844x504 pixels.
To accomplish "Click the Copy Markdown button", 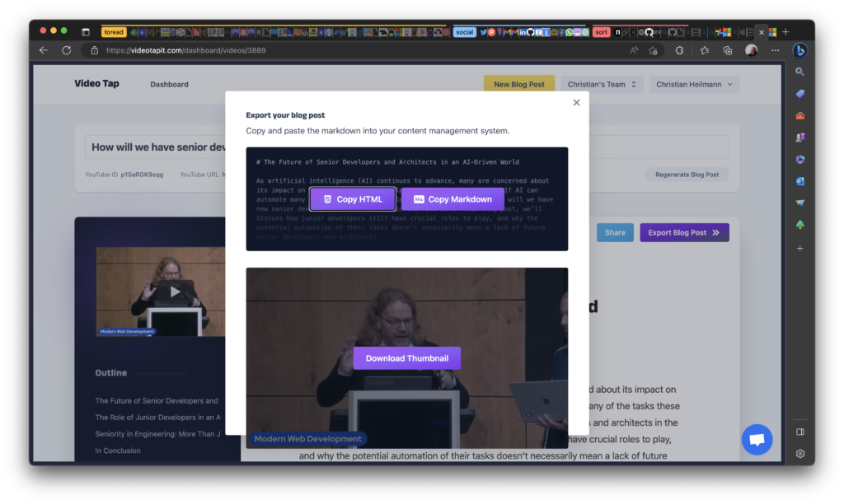I will tap(452, 199).
